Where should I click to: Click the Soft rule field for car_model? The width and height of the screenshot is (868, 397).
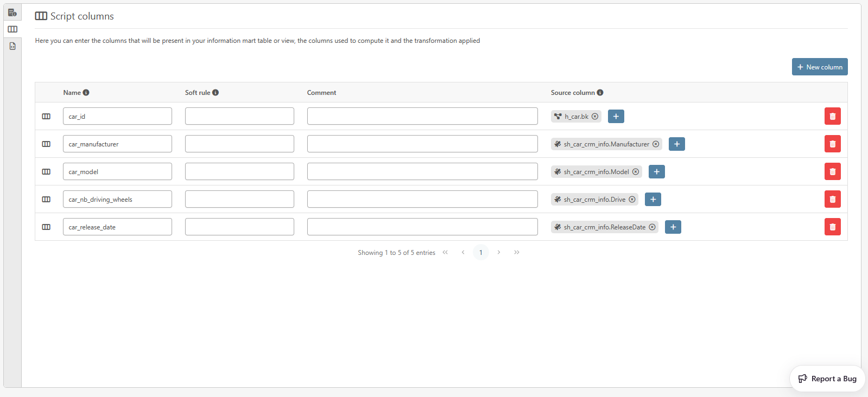tap(239, 172)
